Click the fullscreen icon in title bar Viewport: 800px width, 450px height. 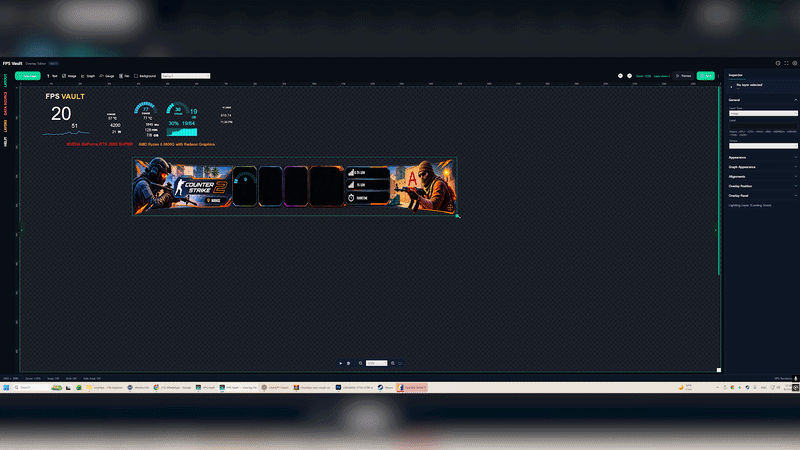point(786,63)
